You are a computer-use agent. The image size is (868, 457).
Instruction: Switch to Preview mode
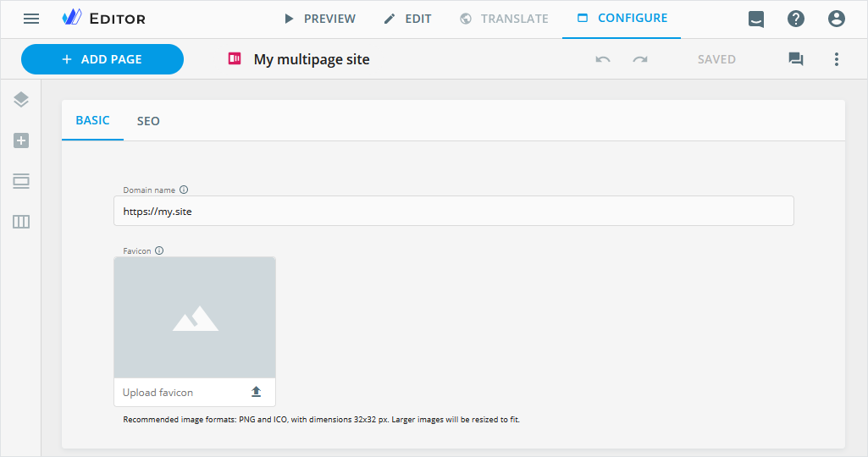click(x=319, y=19)
